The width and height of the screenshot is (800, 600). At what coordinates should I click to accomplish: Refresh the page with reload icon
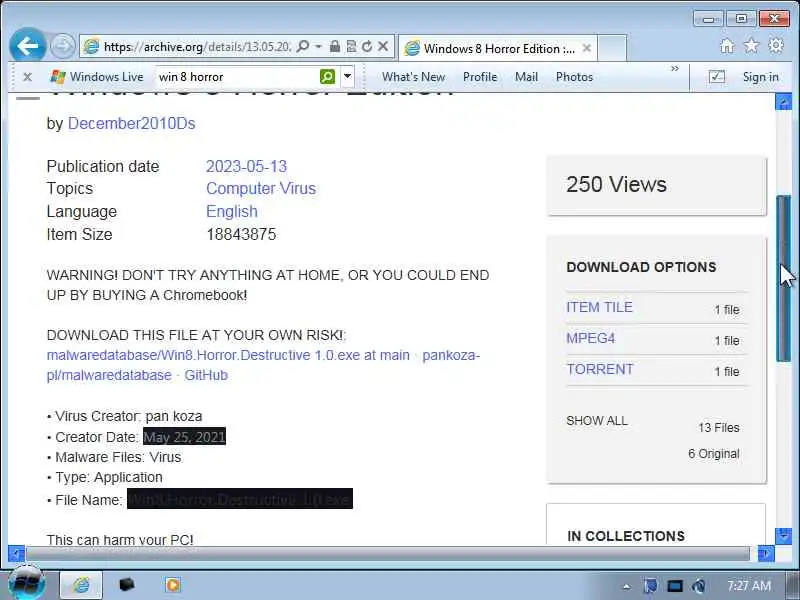click(367, 46)
